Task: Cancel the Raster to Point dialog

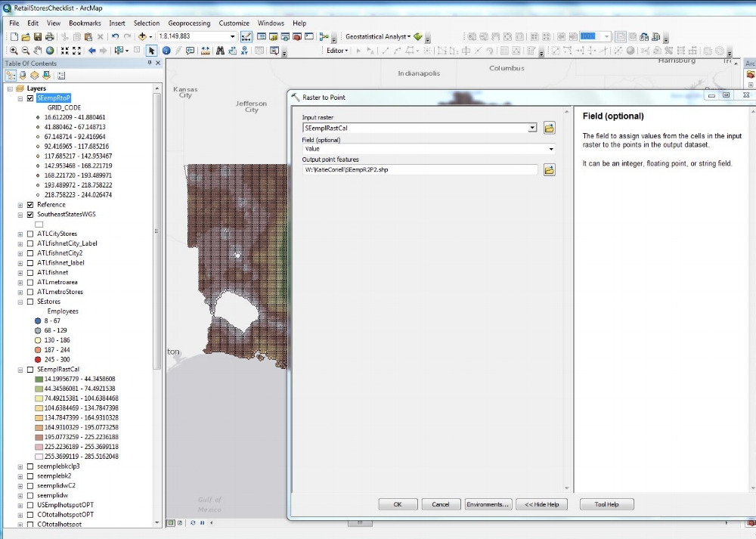Action: point(441,504)
